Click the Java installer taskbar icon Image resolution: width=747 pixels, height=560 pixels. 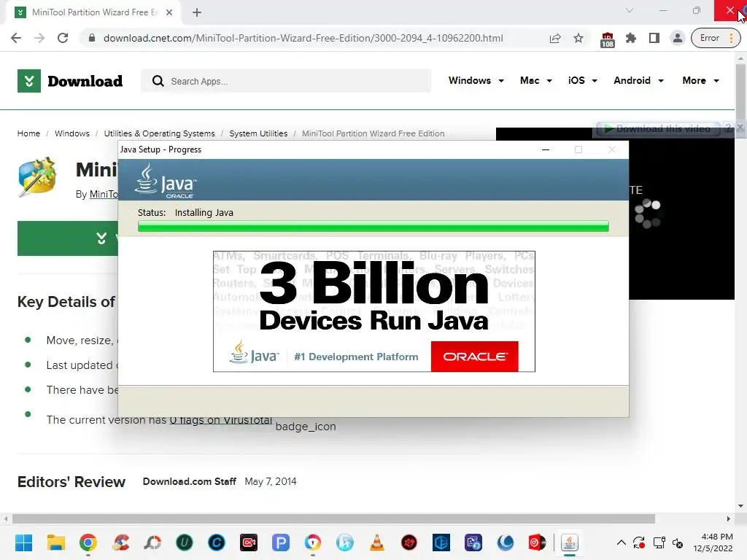(569, 542)
